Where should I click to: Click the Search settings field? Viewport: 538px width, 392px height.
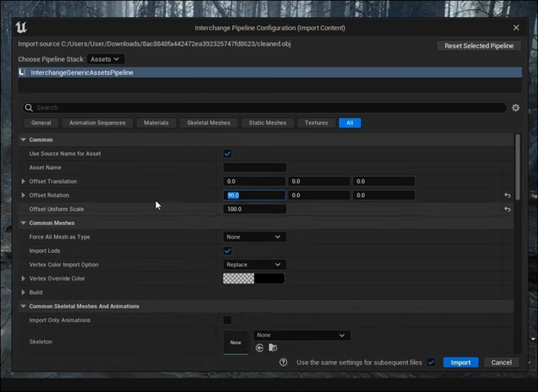(x=264, y=107)
